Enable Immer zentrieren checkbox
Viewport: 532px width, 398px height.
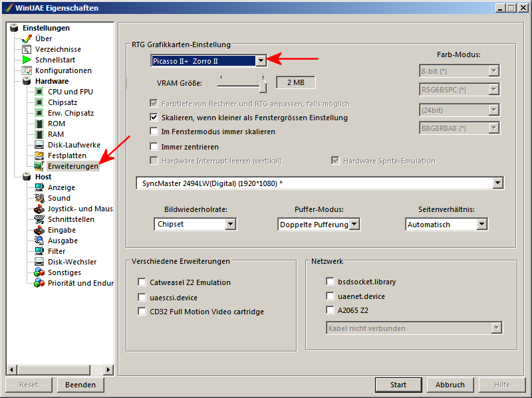click(x=154, y=146)
